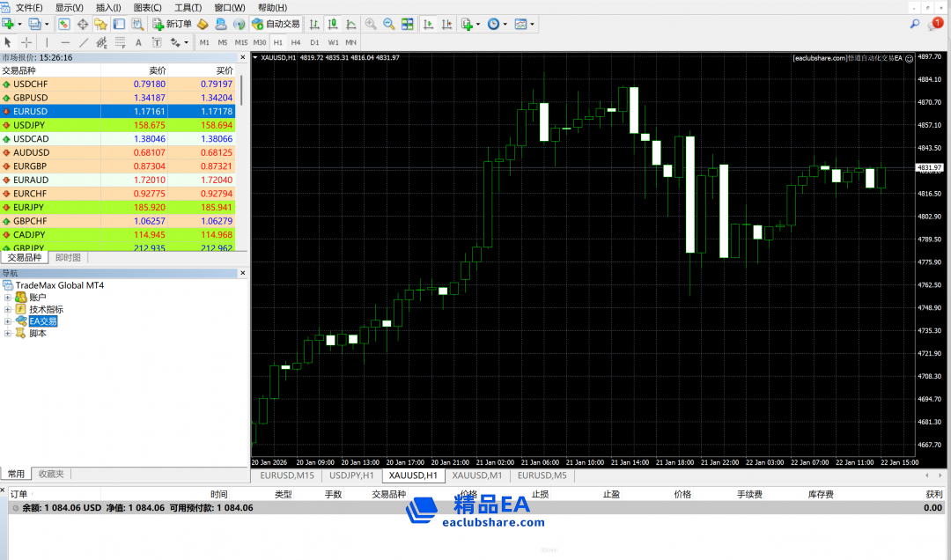
Task: Expand the 账户 node in navigator tree
Action: point(8,298)
